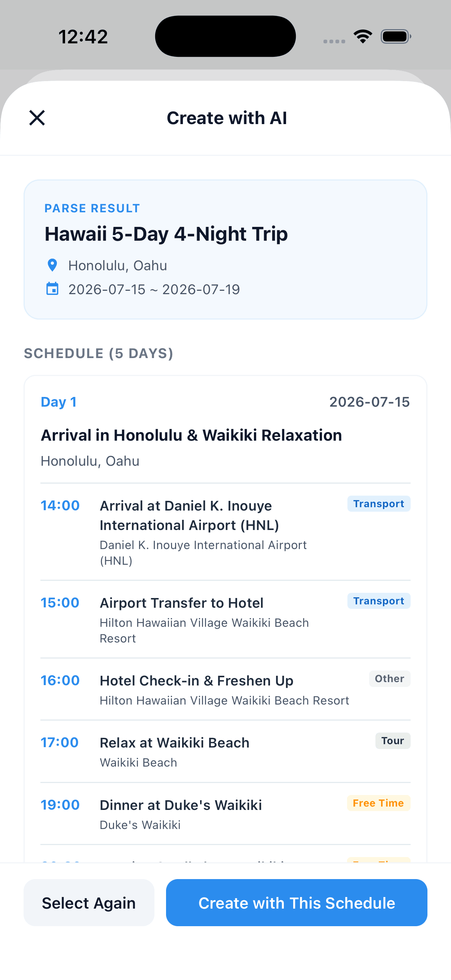Select Hotel Check-in & Freshen Up item

(196, 681)
